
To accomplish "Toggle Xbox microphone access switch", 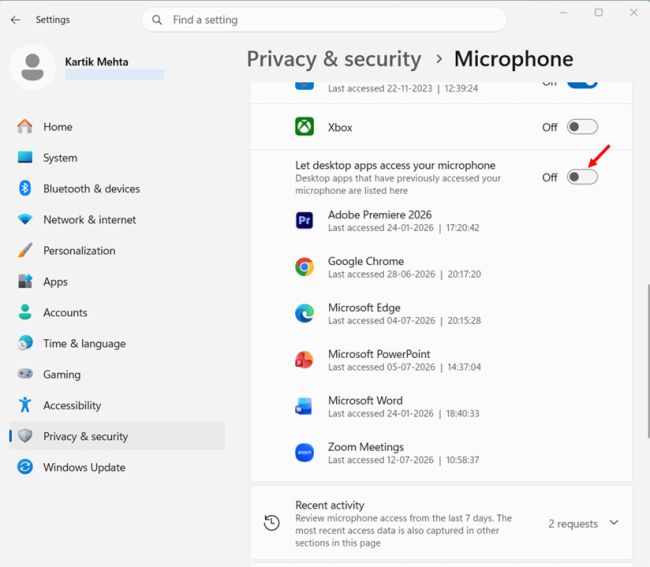I will (x=582, y=127).
